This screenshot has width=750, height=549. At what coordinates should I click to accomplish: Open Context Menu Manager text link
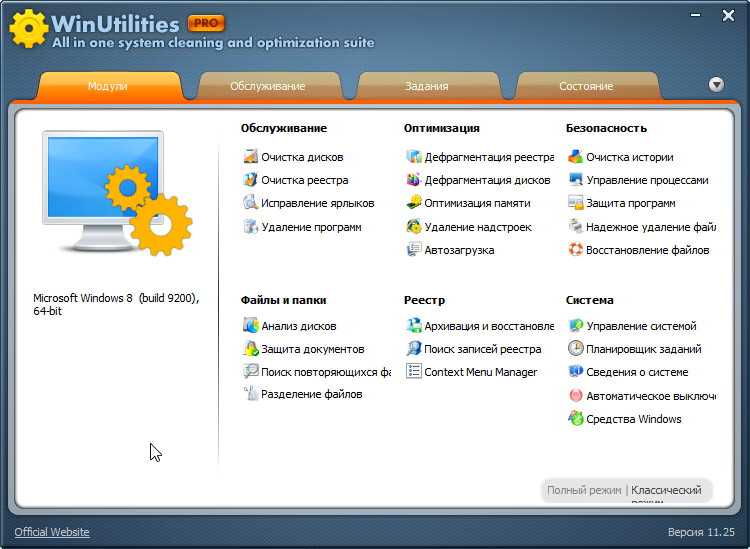point(481,372)
